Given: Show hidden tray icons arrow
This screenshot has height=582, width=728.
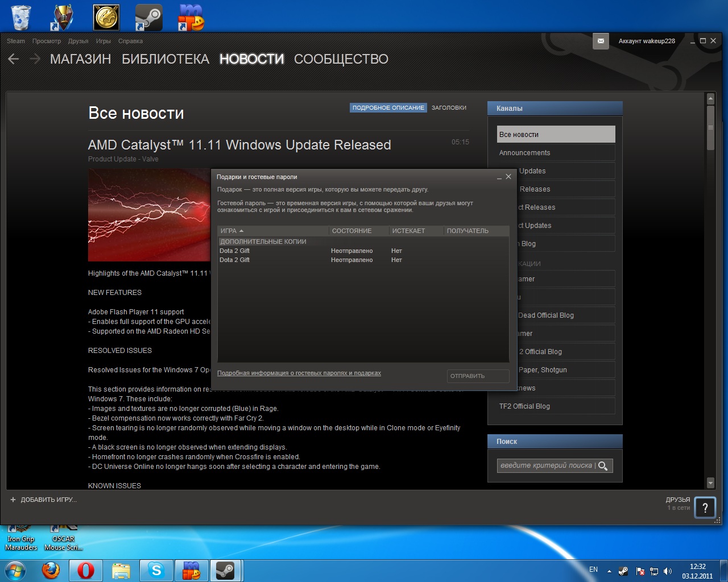Looking at the screenshot, I should tap(609, 571).
